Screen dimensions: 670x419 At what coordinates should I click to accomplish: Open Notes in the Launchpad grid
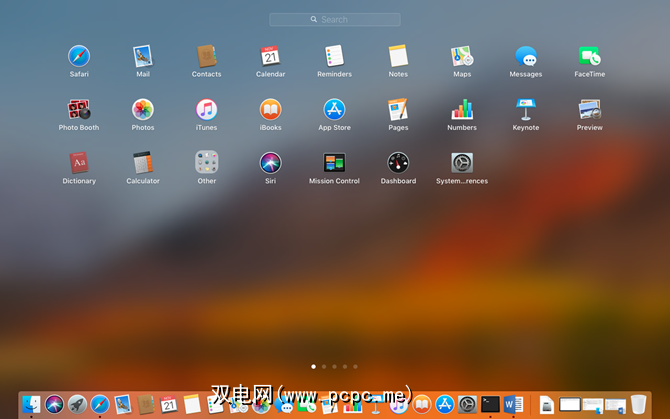398,56
